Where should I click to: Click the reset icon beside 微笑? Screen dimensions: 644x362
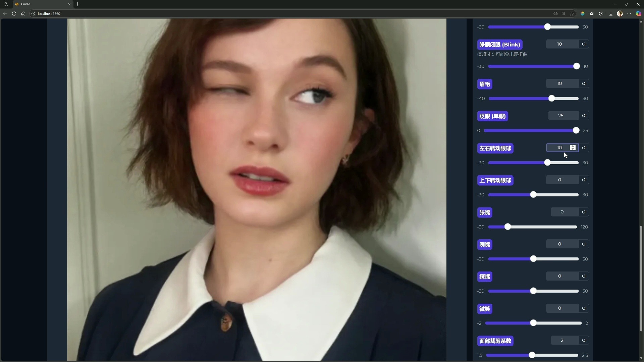(584, 308)
